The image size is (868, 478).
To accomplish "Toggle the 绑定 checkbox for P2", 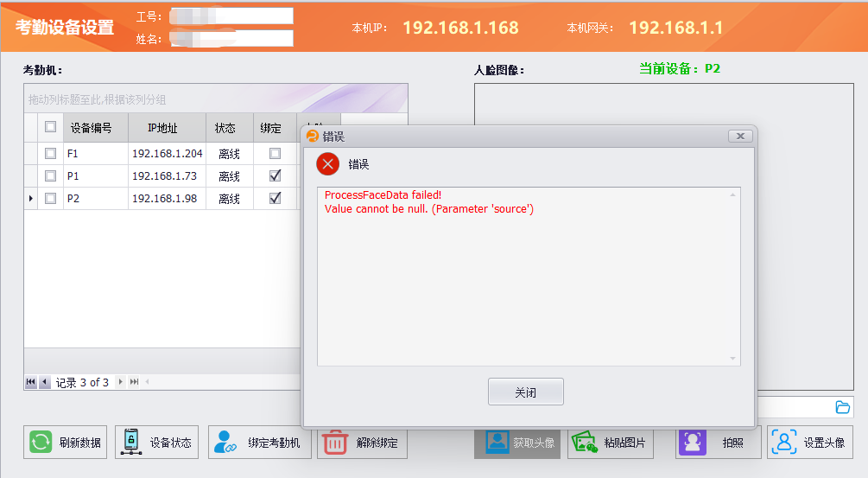I will pyautogui.click(x=276, y=198).
